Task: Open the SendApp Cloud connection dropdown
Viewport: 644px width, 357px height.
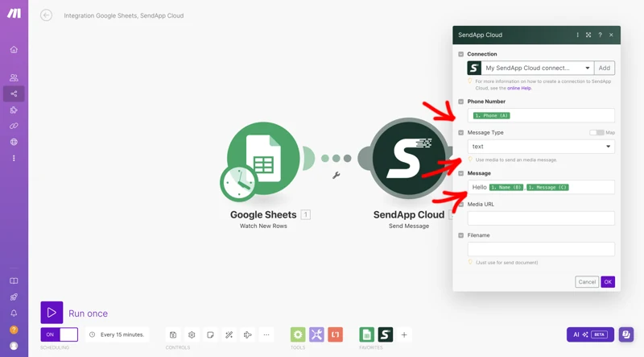Action: (x=537, y=68)
